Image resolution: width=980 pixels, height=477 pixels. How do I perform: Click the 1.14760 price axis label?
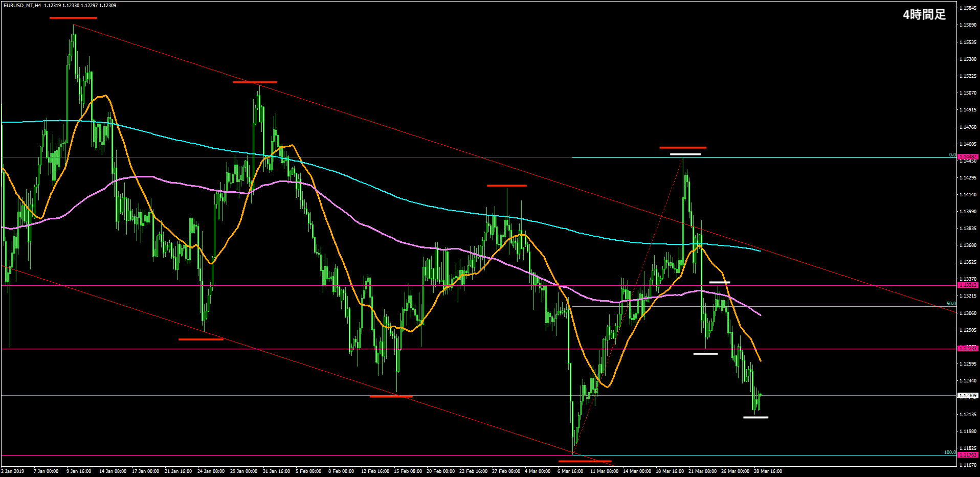[968, 127]
